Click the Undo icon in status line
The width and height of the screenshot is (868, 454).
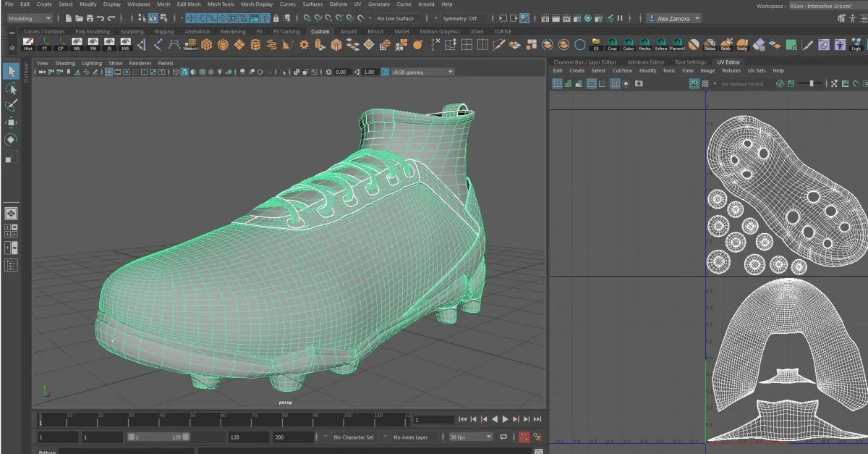click(x=101, y=18)
